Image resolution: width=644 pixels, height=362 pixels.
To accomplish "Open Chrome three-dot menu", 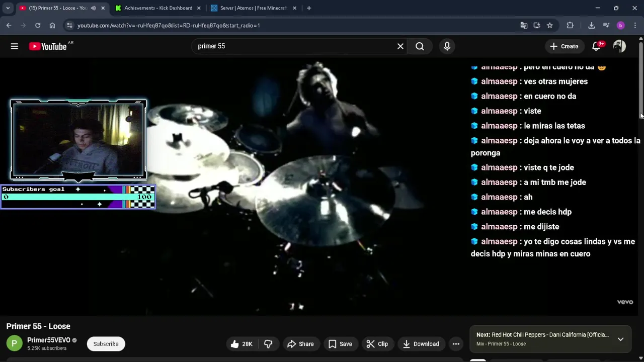I will click(635, 25).
